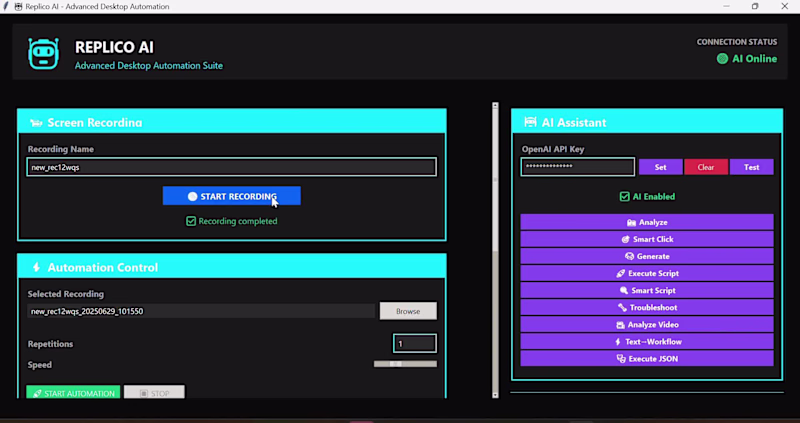This screenshot has height=423, width=800.
Task: Test the API key connection
Action: 752,167
